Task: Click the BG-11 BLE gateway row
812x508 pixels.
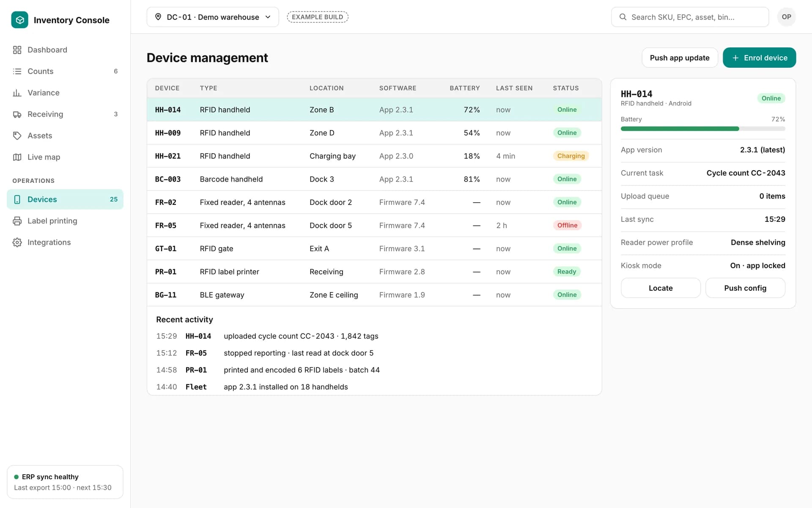Action: tap(374, 295)
